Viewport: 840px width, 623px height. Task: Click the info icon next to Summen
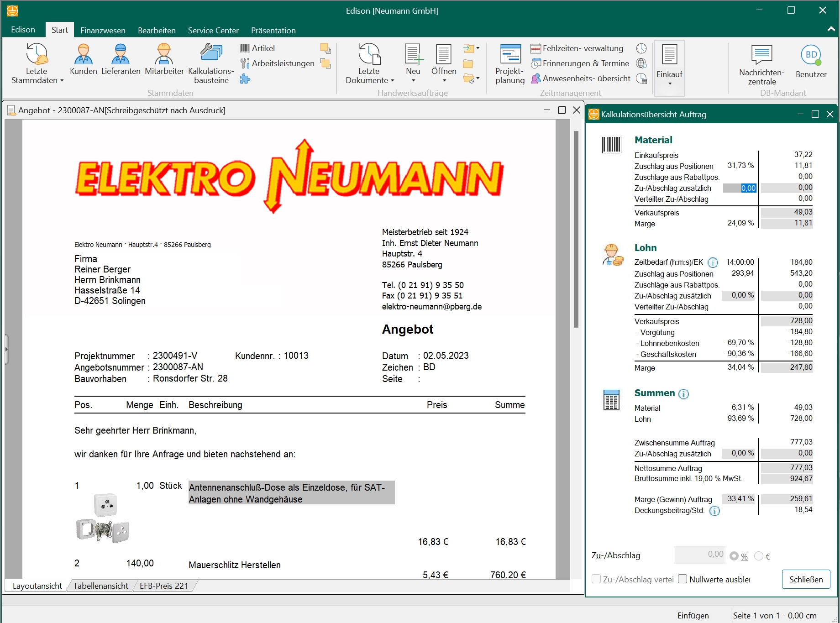(683, 394)
